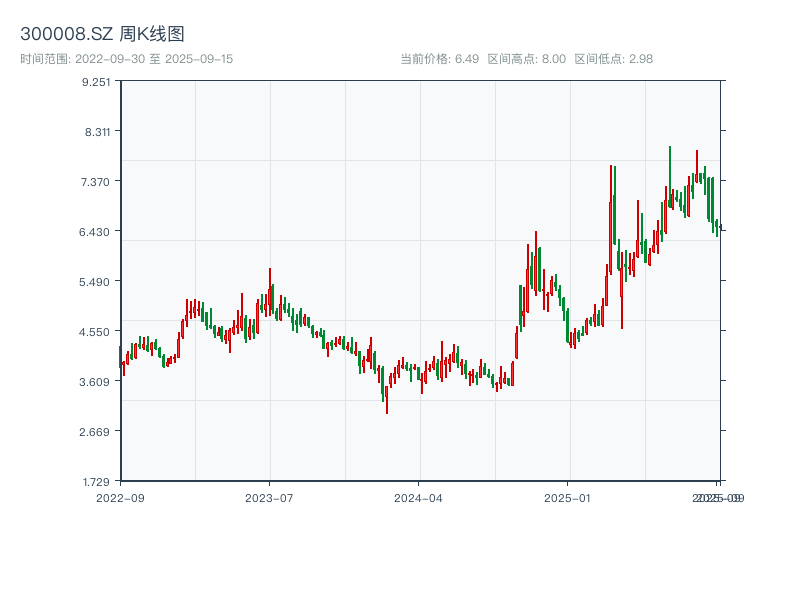800x600 pixels.
Task: Click y-axis value 2.669
Action: (x=94, y=432)
